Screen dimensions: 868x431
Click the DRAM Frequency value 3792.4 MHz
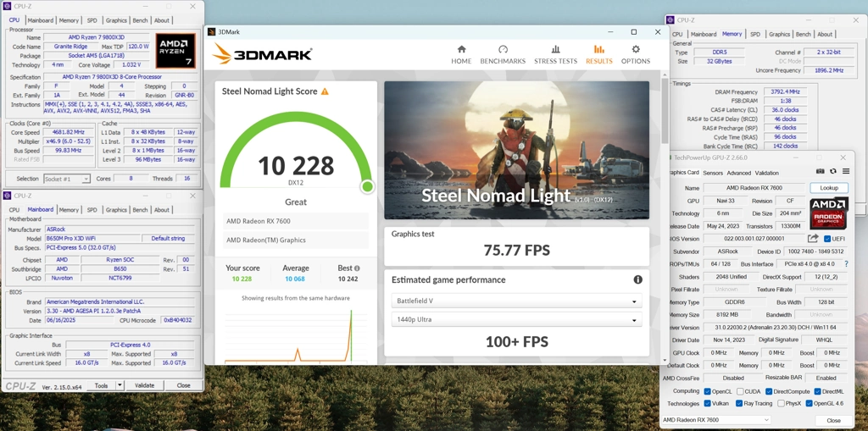784,91
